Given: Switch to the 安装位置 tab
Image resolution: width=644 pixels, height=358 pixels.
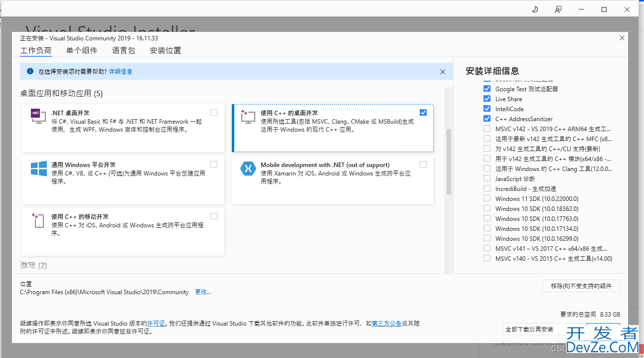Looking at the screenshot, I should click(x=165, y=50).
